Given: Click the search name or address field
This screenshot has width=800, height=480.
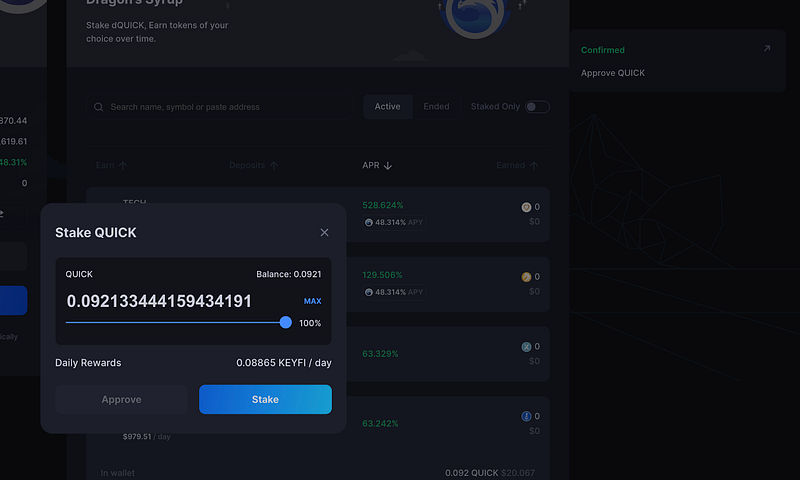Looking at the screenshot, I should (220, 107).
